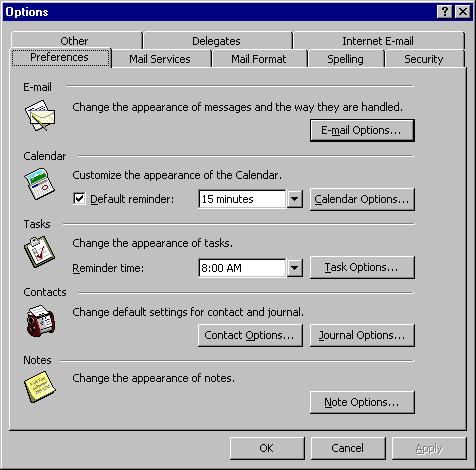Viewport: 476px width, 470px height.
Task: Confirm with the OK button
Action: 267,448
